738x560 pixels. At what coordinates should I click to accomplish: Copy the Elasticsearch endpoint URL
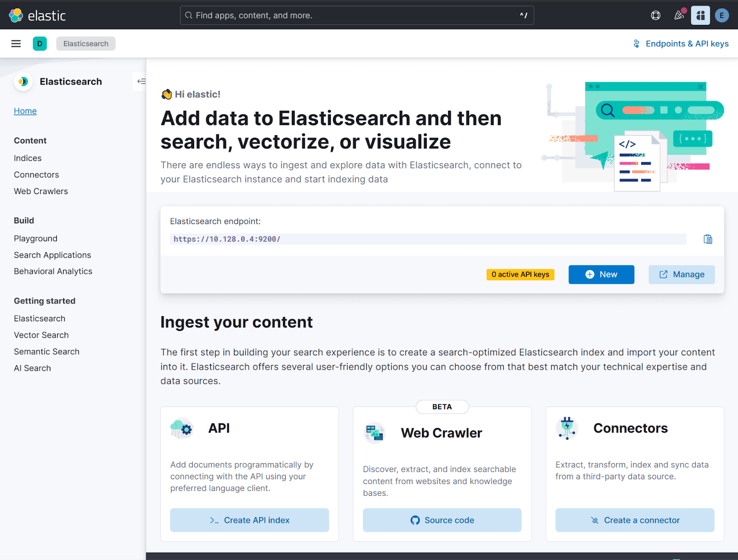708,239
